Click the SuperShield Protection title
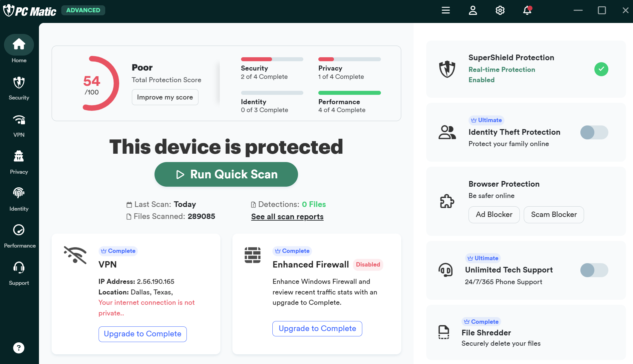Screen dimensions: 633x364 click(x=511, y=58)
